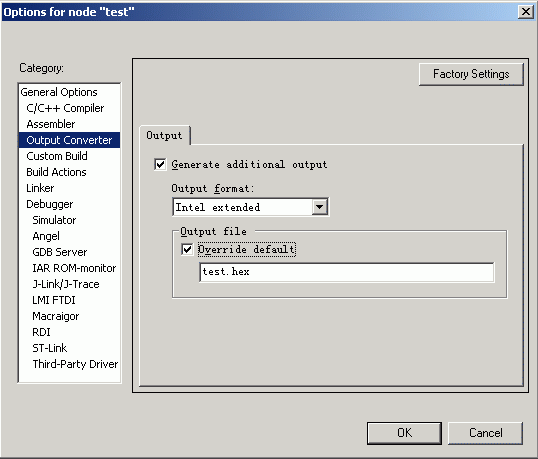
Task: Click the Factory Settings button
Action: 471,74
